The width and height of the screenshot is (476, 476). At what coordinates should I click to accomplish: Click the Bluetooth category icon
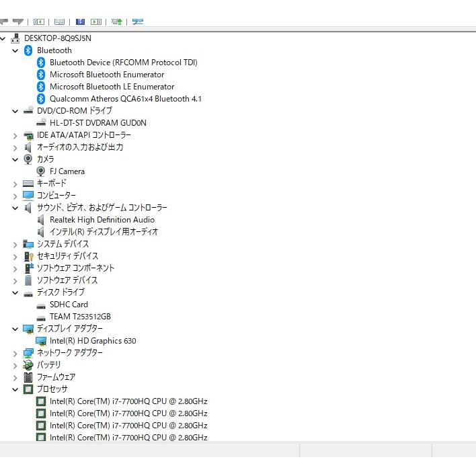28,50
